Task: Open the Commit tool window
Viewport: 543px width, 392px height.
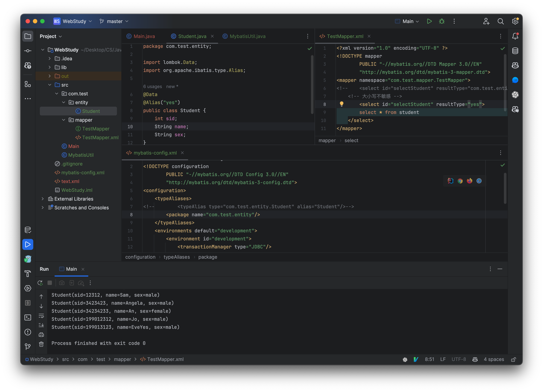Action: pos(28,51)
